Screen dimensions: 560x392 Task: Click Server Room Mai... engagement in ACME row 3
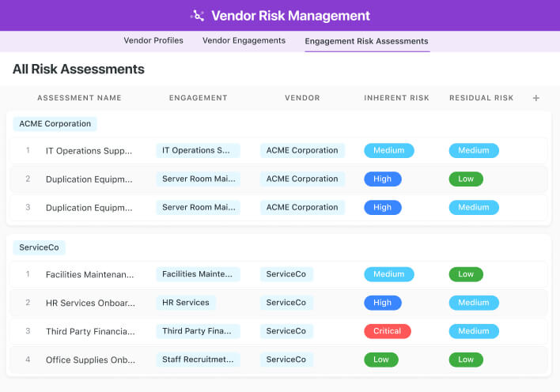[199, 208]
